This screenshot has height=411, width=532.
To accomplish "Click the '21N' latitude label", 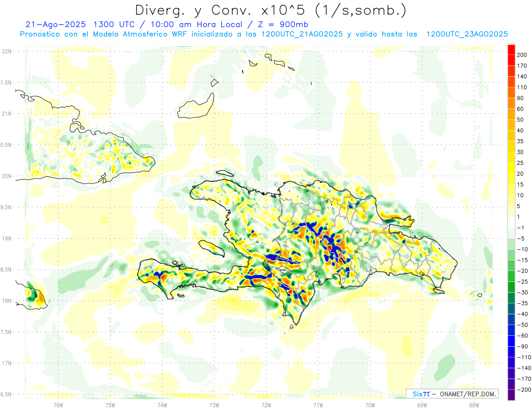I will tap(6, 114).
